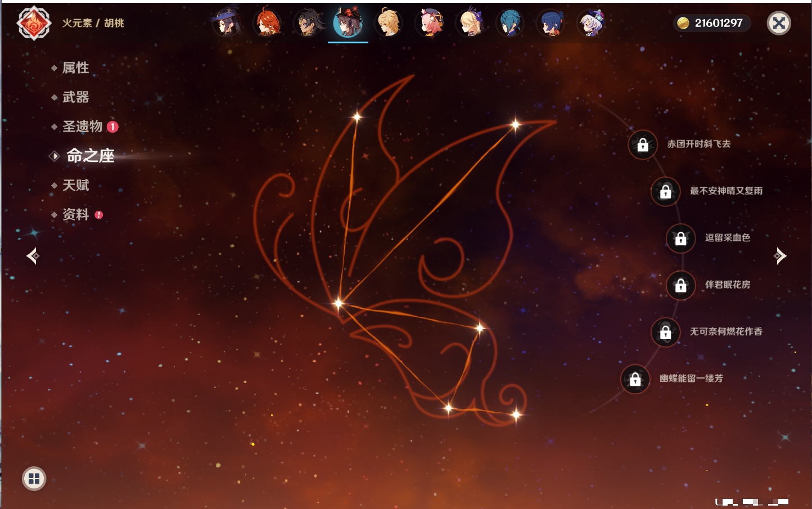Switch to the 武器 weapon tab

click(75, 97)
